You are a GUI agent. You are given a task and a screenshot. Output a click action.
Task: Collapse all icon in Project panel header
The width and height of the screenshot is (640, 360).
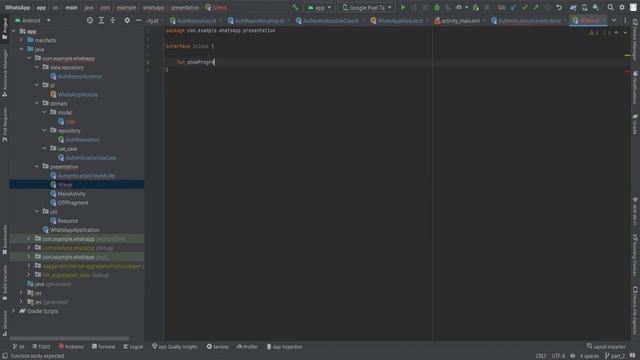click(113, 20)
